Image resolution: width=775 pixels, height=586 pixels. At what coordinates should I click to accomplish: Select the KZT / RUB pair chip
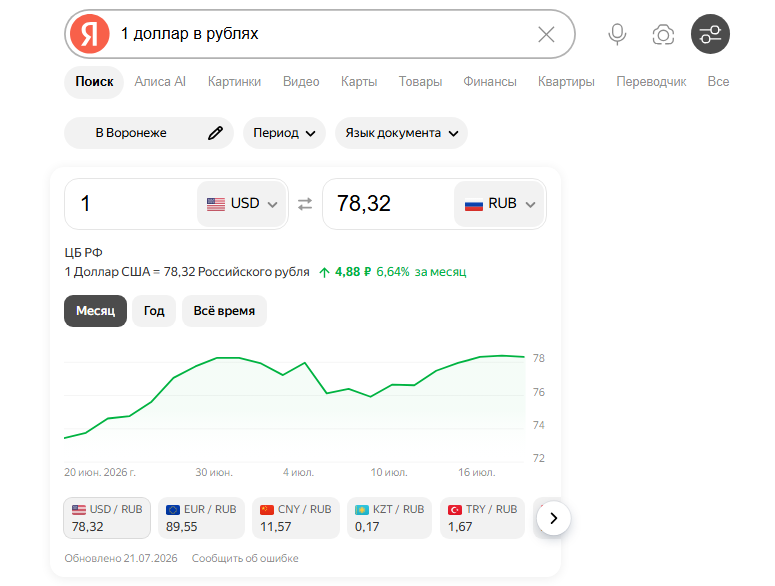(x=389, y=518)
